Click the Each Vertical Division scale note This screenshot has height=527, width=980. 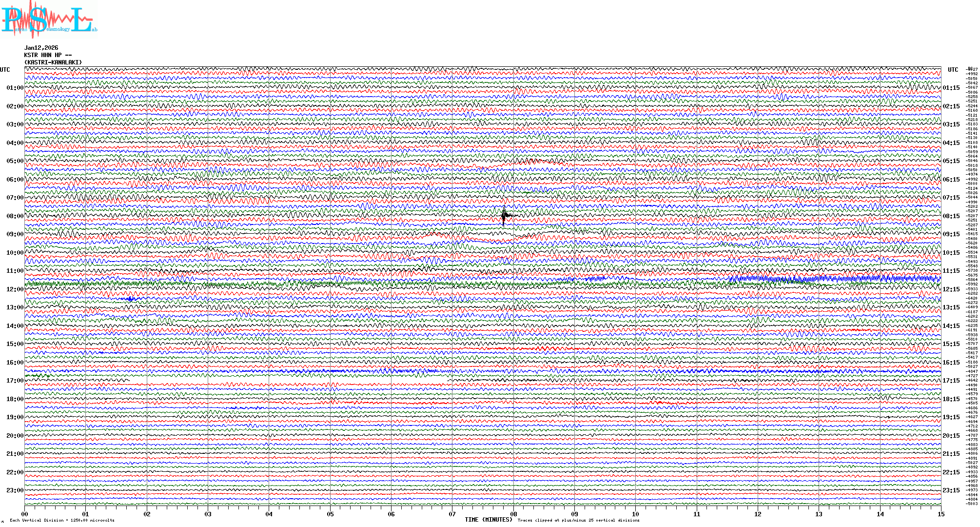tap(62, 520)
